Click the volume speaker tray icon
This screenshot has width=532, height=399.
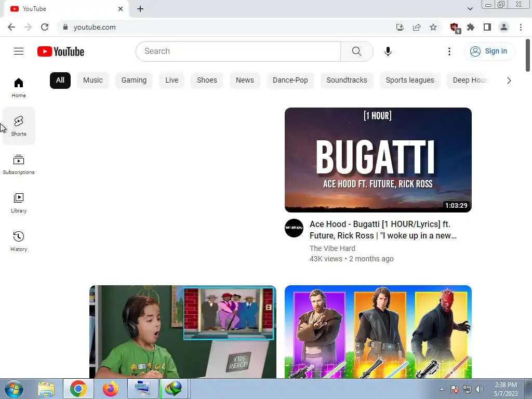tap(479, 389)
